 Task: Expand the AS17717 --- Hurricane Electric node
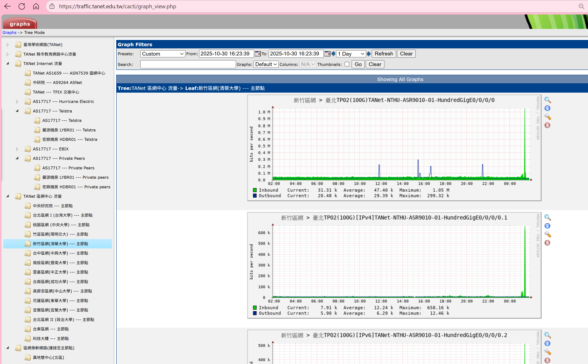click(x=17, y=102)
